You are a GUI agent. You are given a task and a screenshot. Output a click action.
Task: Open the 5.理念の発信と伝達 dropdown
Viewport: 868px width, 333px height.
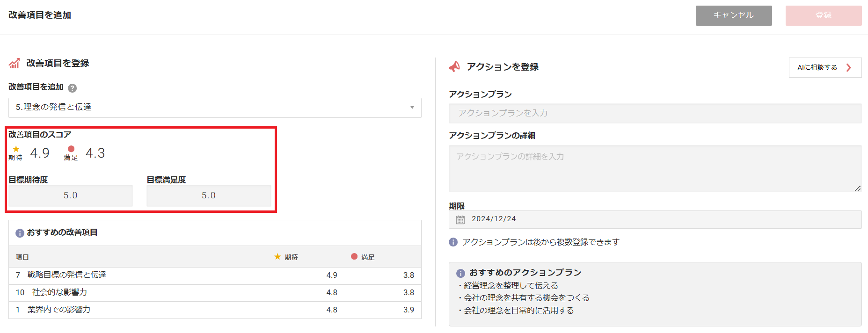[215, 108]
